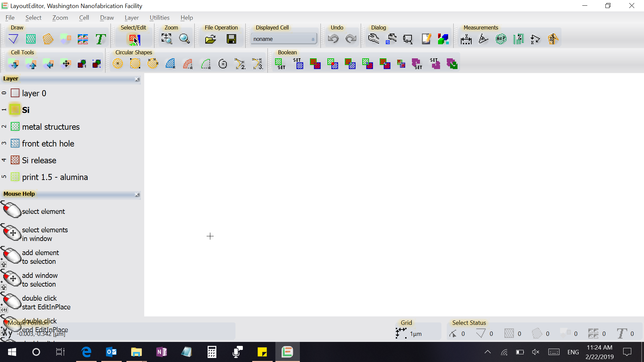Click the metal structures green swatch
Viewport: 644px width, 362px height.
tap(15, 126)
